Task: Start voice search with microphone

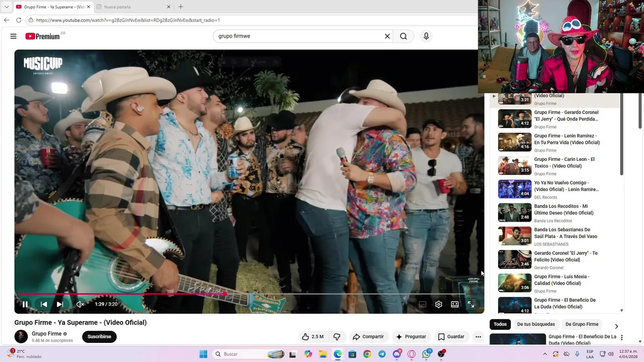Action: point(426,36)
